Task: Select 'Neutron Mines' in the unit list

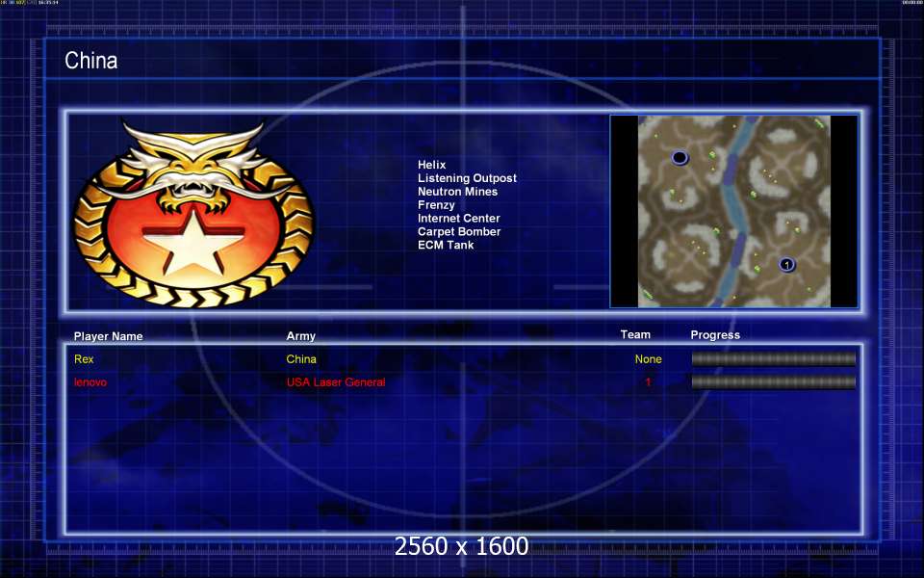Action: 457,192
